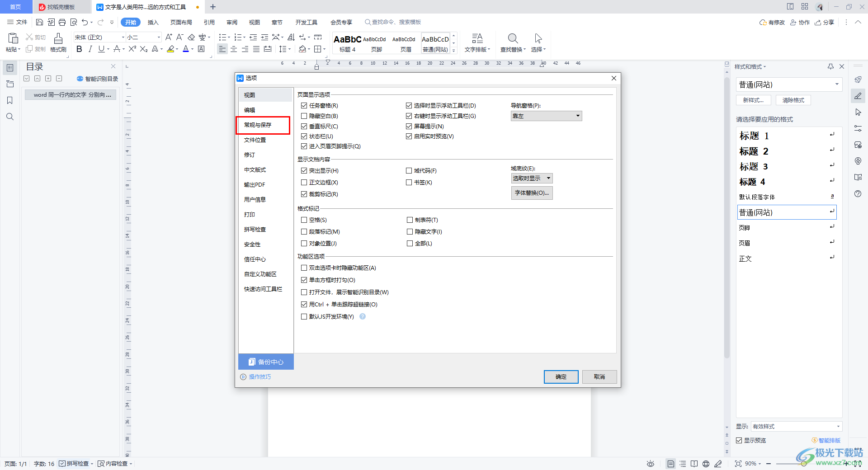Open the 备份中心 button
The height and width of the screenshot is (470, 868).
[x=266, y=362]
